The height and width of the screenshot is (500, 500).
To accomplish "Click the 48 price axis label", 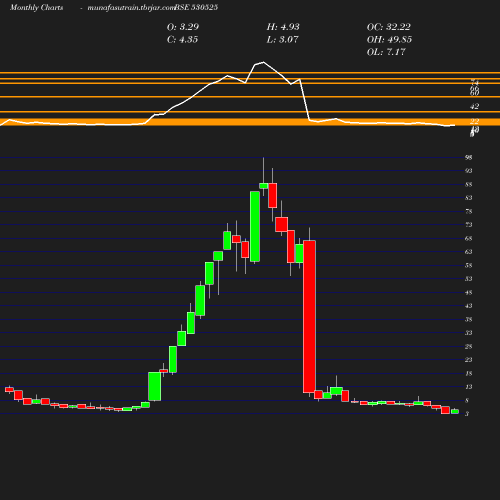I will 469,292.
